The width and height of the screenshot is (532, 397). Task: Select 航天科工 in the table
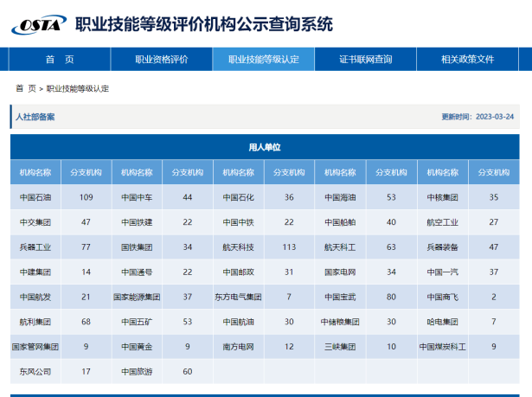(340, 247)
